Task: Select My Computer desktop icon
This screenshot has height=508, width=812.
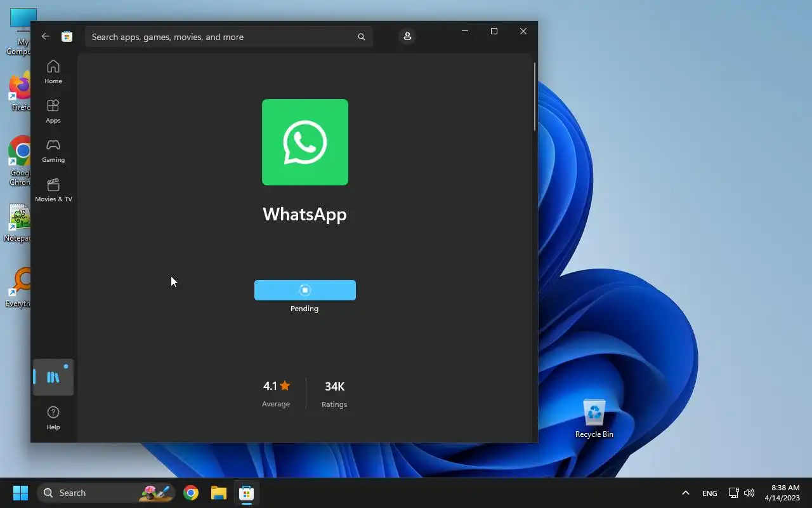Action: pos(20,32)
